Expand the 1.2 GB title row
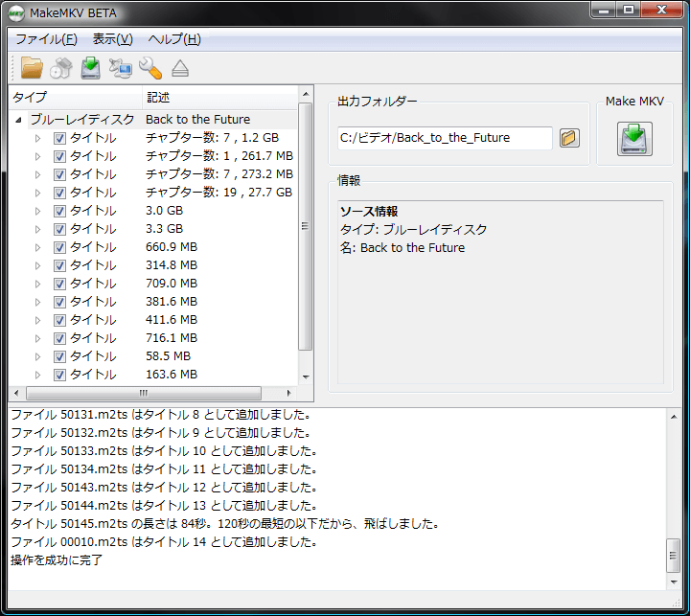 tap(37, 138)
